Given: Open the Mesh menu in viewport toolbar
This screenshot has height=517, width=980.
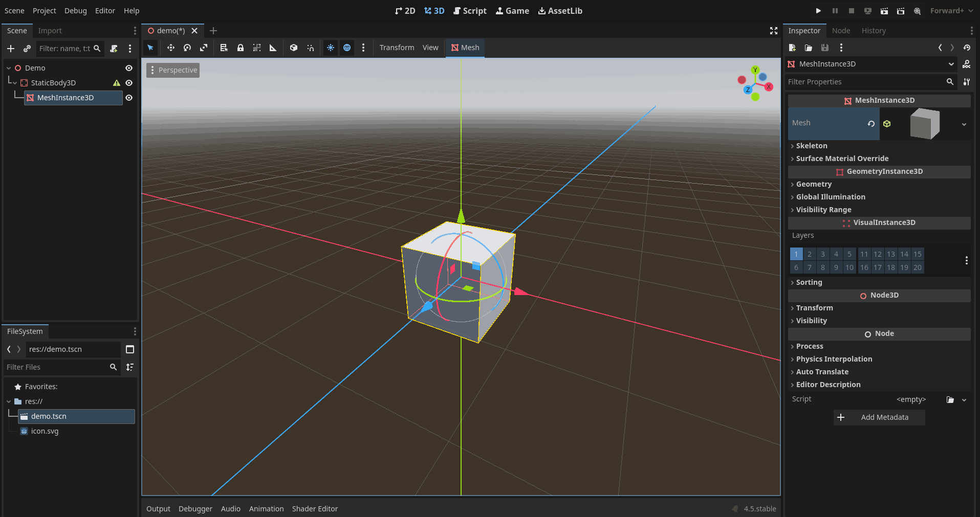Looking at the screenshot, I should (465, 48).
